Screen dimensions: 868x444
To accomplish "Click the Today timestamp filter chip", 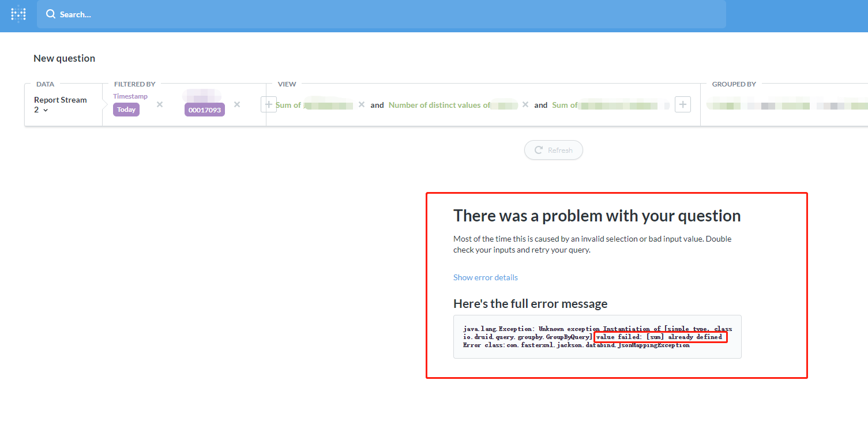I will (126, 110).
